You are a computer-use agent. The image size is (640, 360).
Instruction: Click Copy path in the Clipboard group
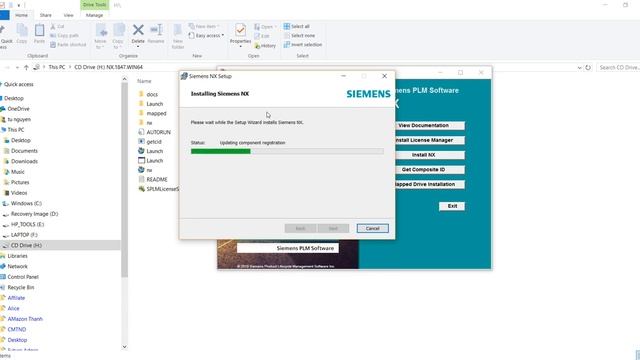[64, 36]
